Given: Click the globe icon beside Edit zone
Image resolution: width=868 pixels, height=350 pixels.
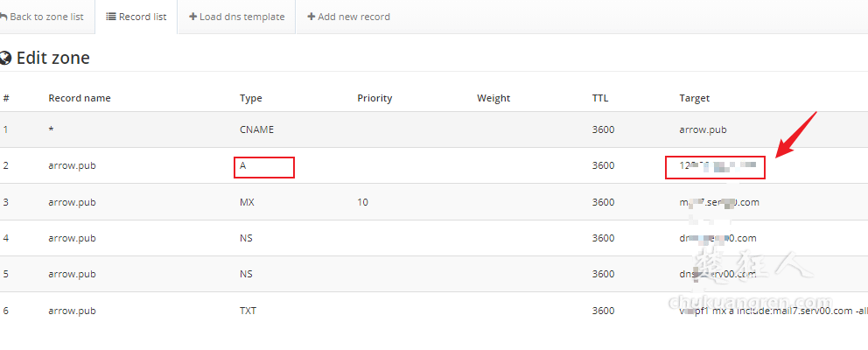Looking at the screenshot, I should [x=6, y=59].
